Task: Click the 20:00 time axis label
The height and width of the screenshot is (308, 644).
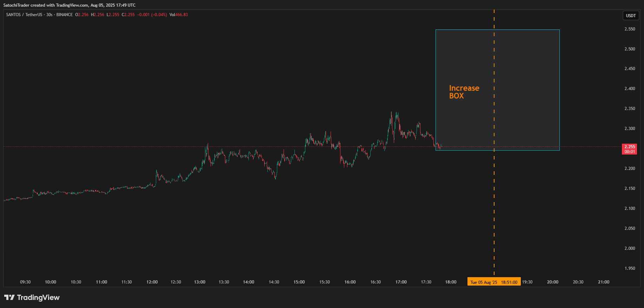Action: [x=552, y=282]
